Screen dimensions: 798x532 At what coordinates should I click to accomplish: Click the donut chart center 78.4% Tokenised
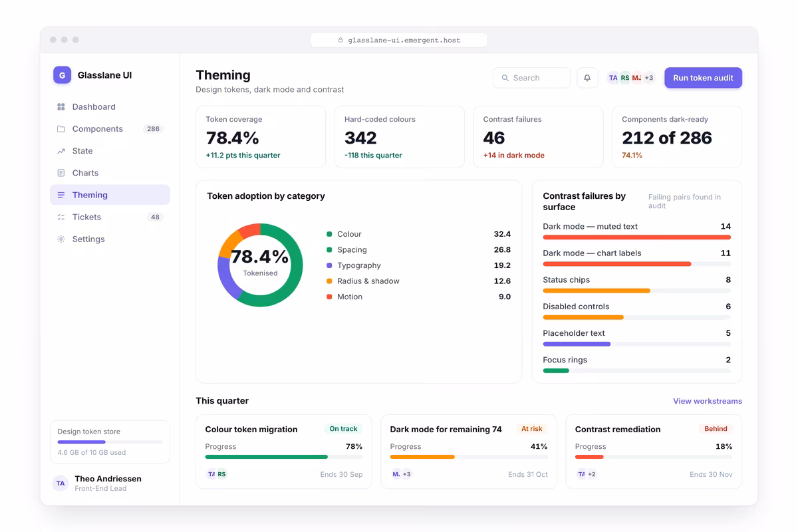(260, 262)
